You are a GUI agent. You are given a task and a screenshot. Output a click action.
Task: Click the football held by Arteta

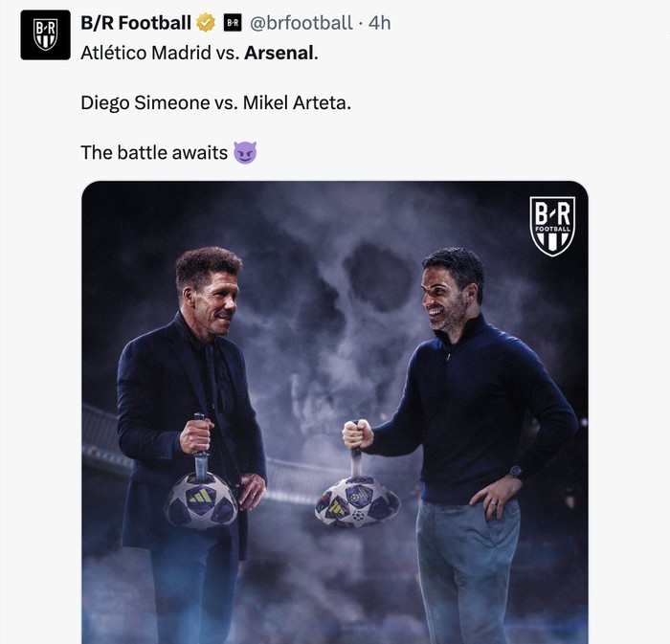pos(357,500)
